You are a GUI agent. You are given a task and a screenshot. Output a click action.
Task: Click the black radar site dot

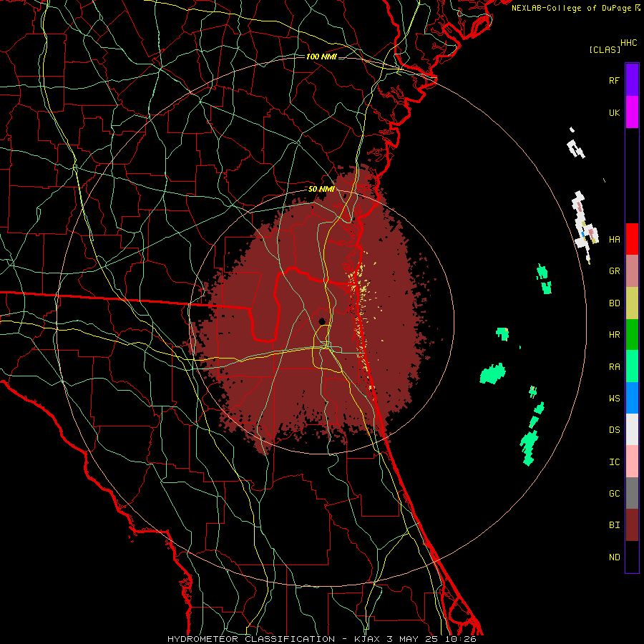pyautogui.click(x=323, y=321)
